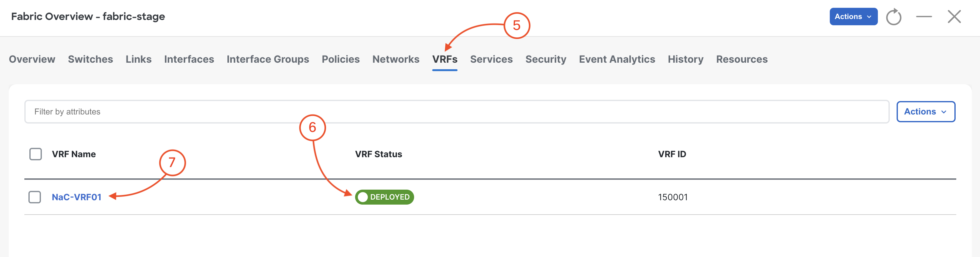The width and height of the screenshot is (980, 257).
Task: Click the DEPLOYED status badge
Action: pos(384,197)
